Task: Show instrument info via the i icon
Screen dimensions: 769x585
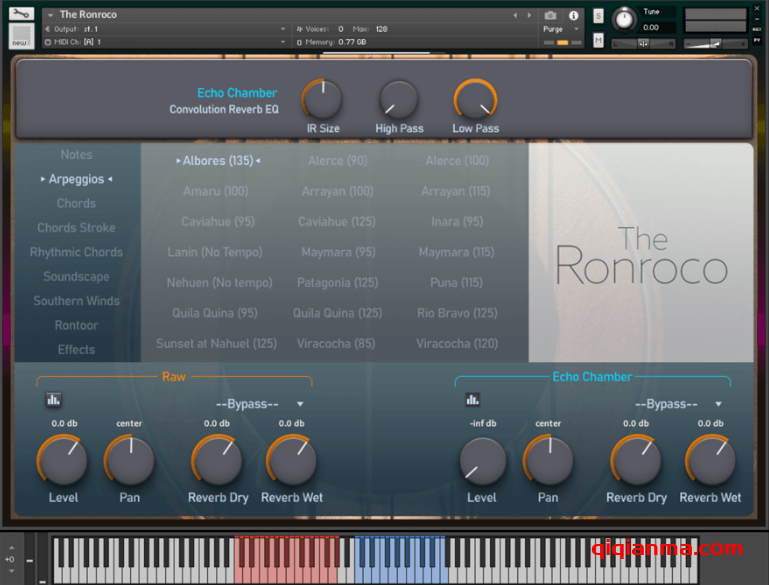Action: pyautogui.click(x=574, y=15)
